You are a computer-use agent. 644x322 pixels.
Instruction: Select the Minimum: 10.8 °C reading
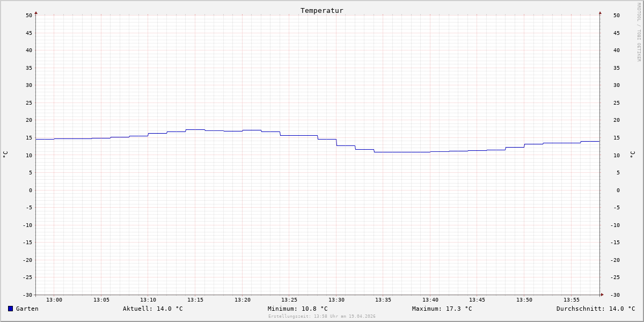[x=298, y=309]
